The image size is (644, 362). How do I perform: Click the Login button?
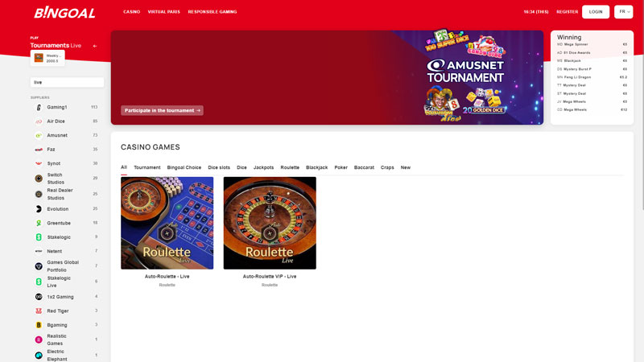(596, 12)
